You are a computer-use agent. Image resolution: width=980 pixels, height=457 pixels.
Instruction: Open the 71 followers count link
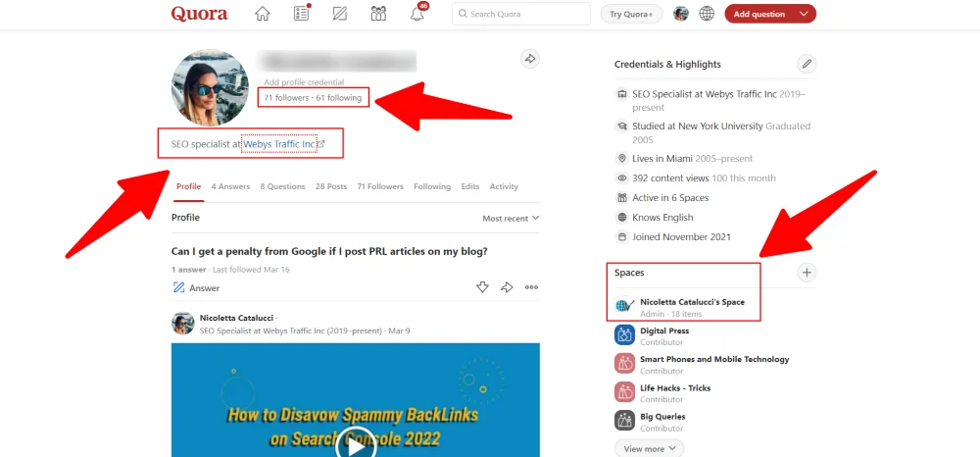tap(286, 98)
